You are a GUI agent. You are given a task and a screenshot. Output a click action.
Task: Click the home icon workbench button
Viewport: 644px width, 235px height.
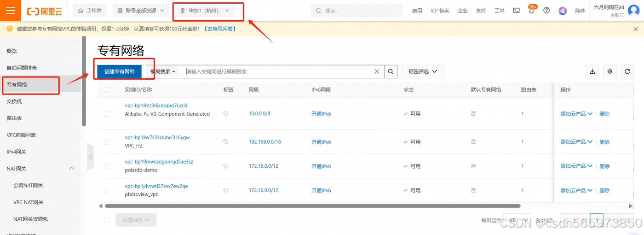coord(90,11)
